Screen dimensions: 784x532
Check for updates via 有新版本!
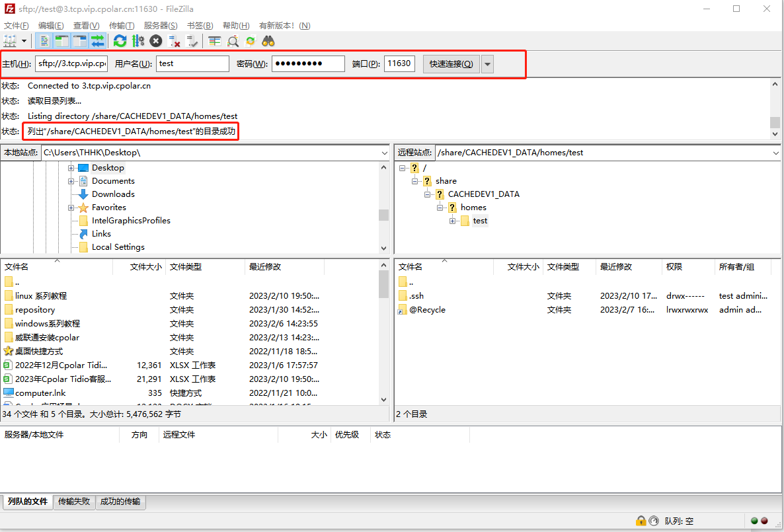click(x=276, y=25)
